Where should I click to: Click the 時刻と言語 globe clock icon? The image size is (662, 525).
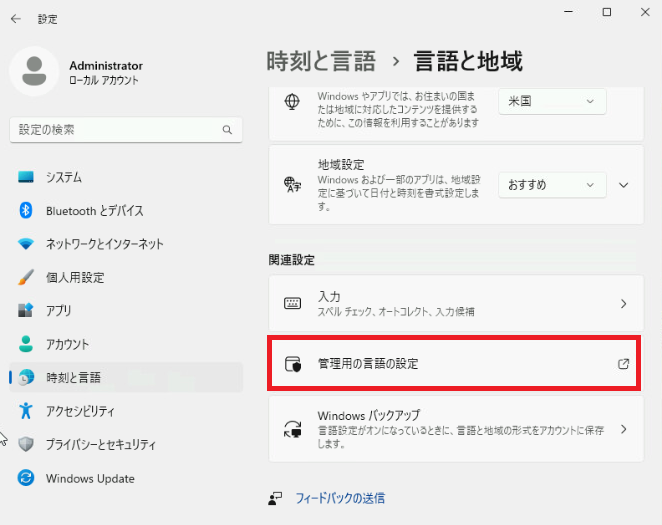pos(26,377)
